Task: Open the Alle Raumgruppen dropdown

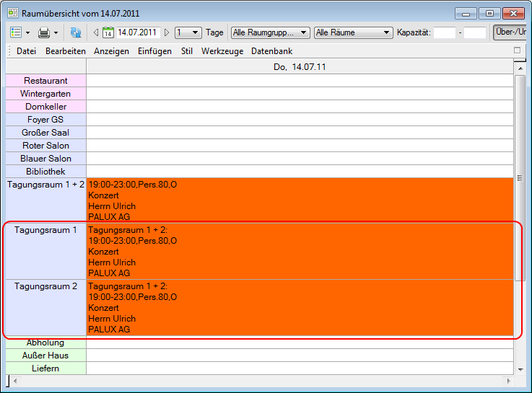Action: 304,32
